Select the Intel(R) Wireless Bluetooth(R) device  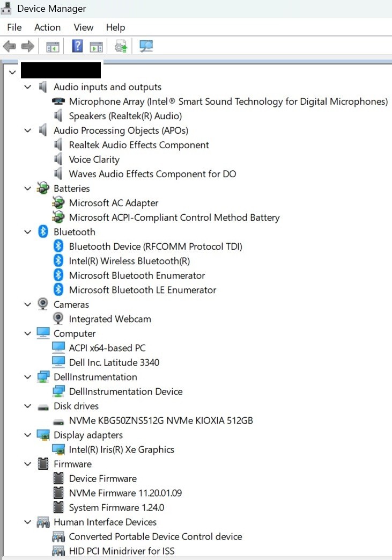tap(129, 261)
